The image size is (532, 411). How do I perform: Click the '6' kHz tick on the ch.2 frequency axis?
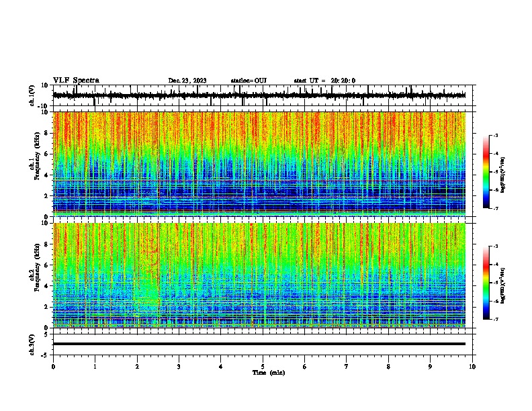pyautogui.click(x=46, y=265)
